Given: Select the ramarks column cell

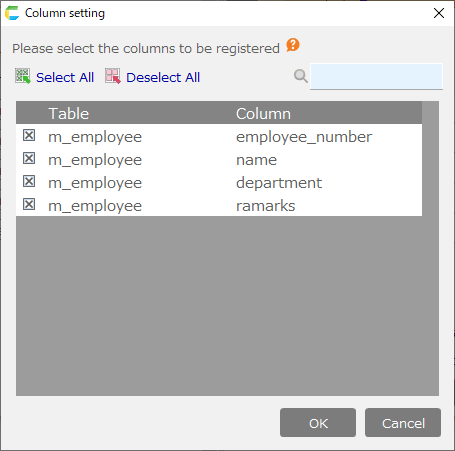Looking at the screenshot, I should point(266,206).
